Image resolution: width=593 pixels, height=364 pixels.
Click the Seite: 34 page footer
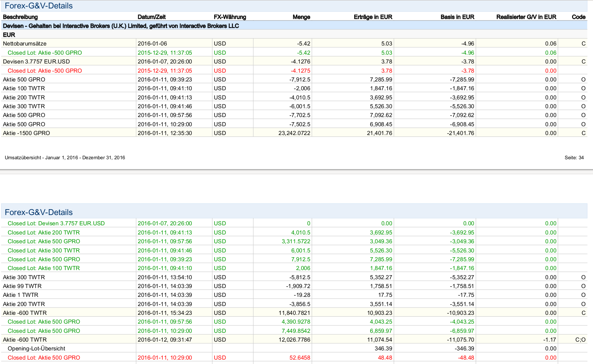pos(574,158)
